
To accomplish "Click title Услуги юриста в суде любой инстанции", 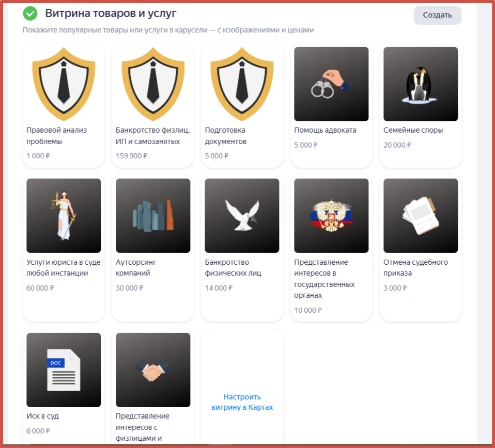I will [64, 267].
